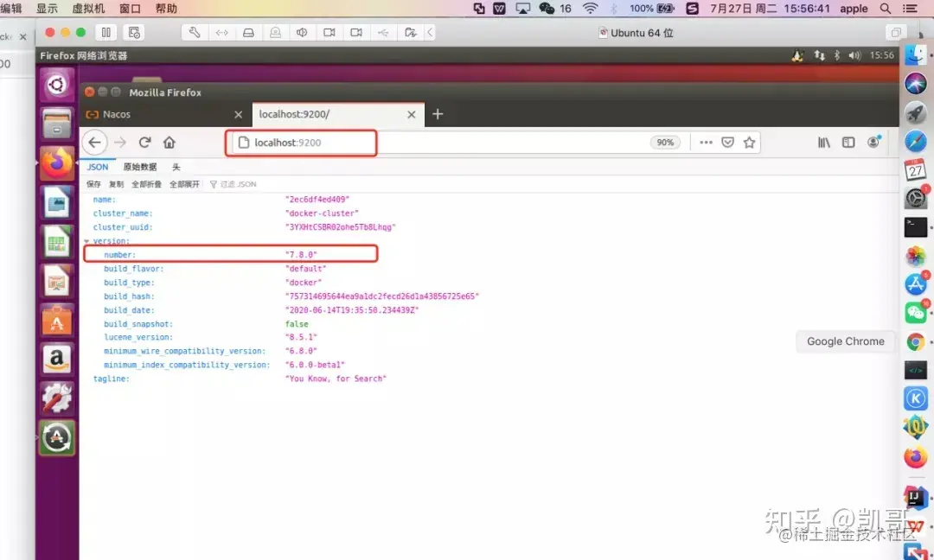Open Amazon from Ubuntu launcher
Viewport: 934px width, 560px height.
[57, 359]
